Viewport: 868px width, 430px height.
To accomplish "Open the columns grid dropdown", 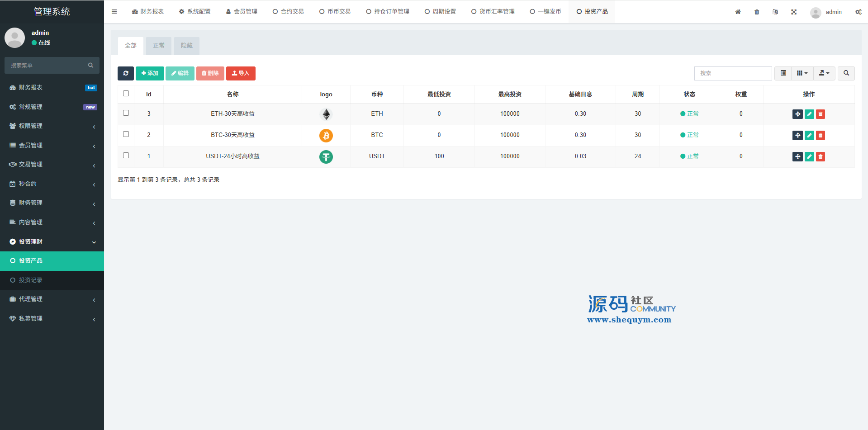I will tap(802, 73).
